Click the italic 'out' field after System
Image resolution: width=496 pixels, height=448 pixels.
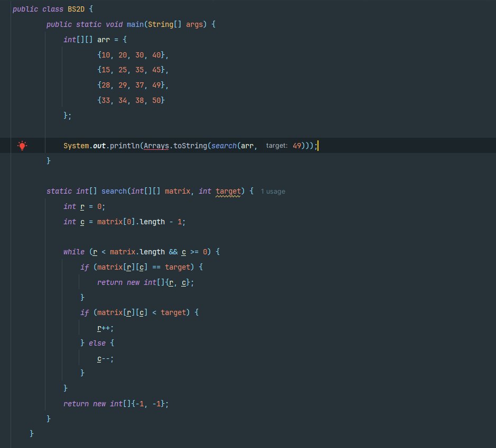click(x=99, y=146)
